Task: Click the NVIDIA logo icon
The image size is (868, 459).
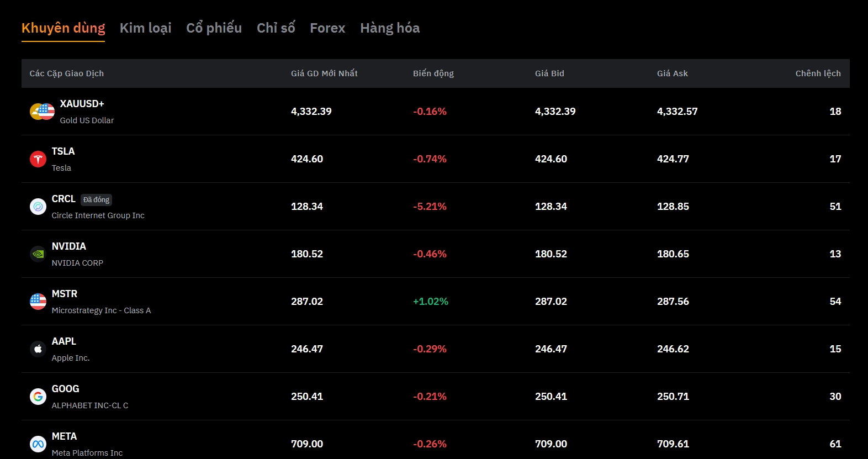Action: (x=38, y=254)
